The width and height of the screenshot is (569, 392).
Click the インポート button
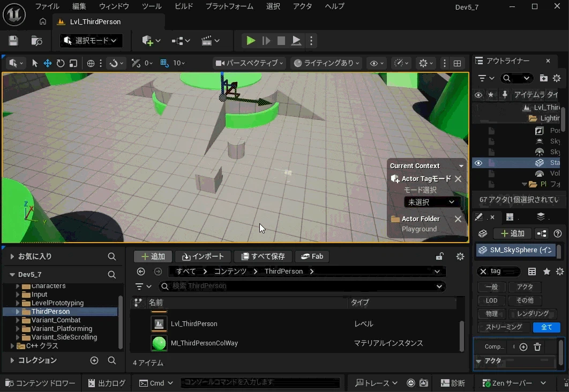pos(203,257)
